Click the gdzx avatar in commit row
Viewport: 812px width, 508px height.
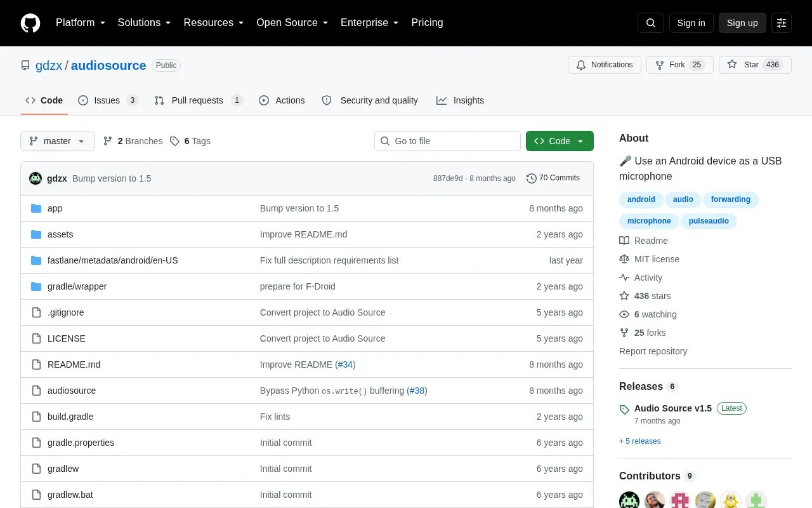coord(36,178)
